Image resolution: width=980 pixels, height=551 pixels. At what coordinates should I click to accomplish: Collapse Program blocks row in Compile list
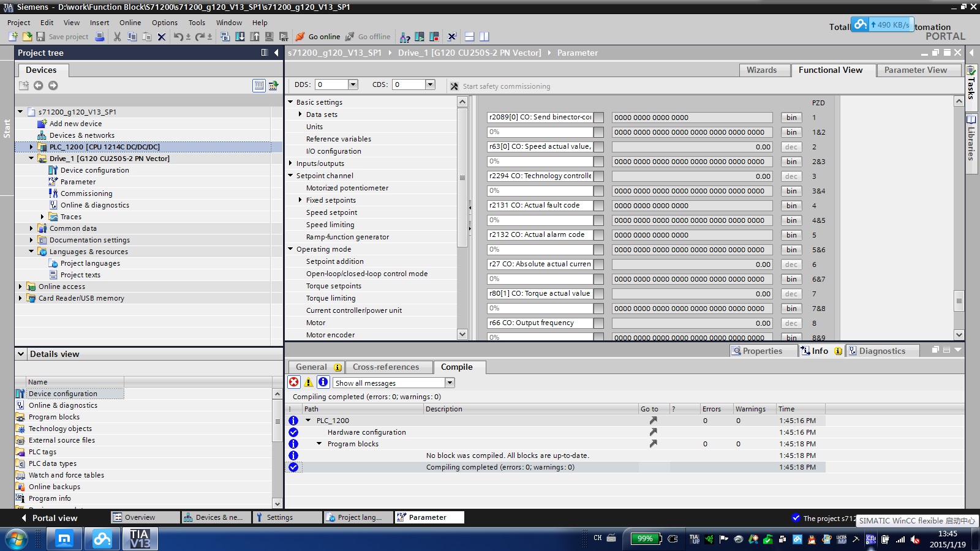pos(319,444)
